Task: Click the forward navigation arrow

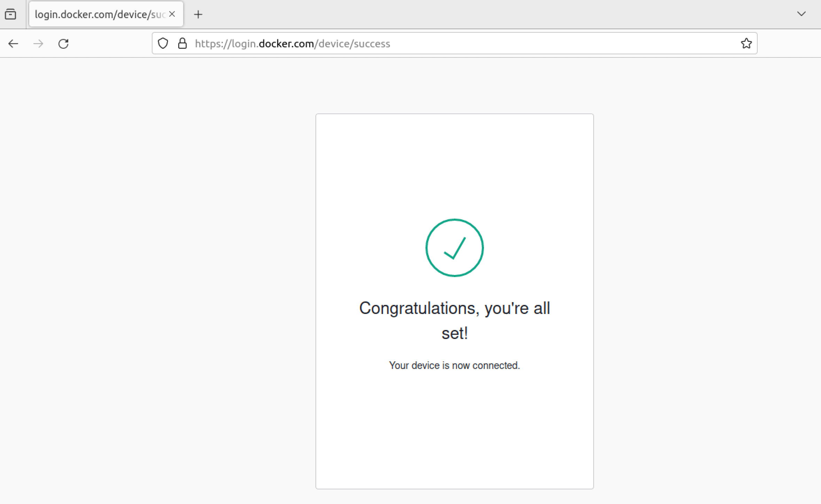Action: (x=38, y=44)
